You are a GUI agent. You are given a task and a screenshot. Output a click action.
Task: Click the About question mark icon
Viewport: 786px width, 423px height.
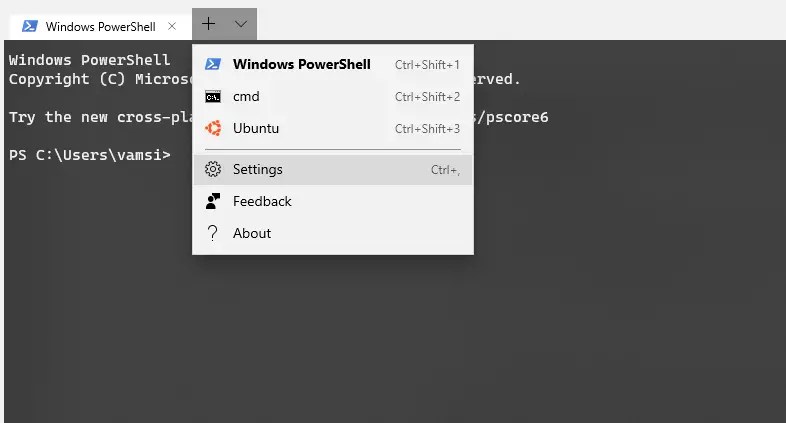pos(212,233)
